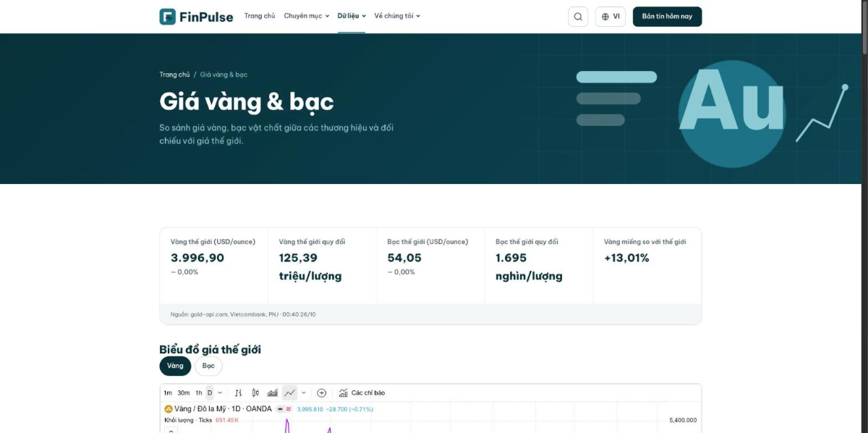Image resolution: width=868 pixels, height=433 pixels.
Task: Click the Giá vàng & bạc page title
Action: coord(247,101)
